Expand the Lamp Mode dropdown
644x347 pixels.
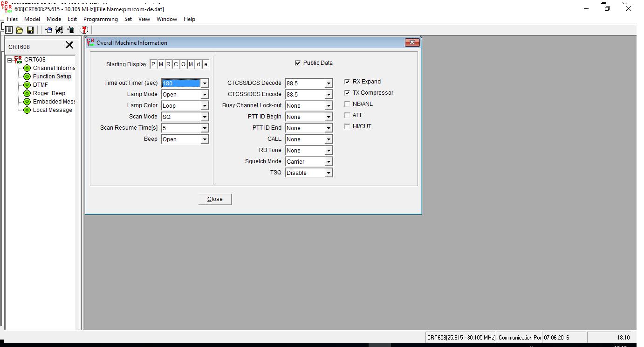coord(204,95)
